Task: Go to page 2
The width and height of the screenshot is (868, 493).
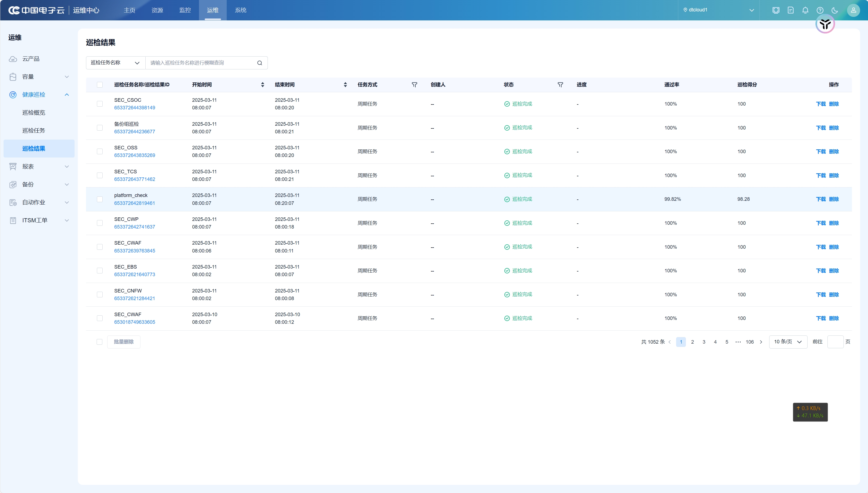Action: click(x=692, y=342)
